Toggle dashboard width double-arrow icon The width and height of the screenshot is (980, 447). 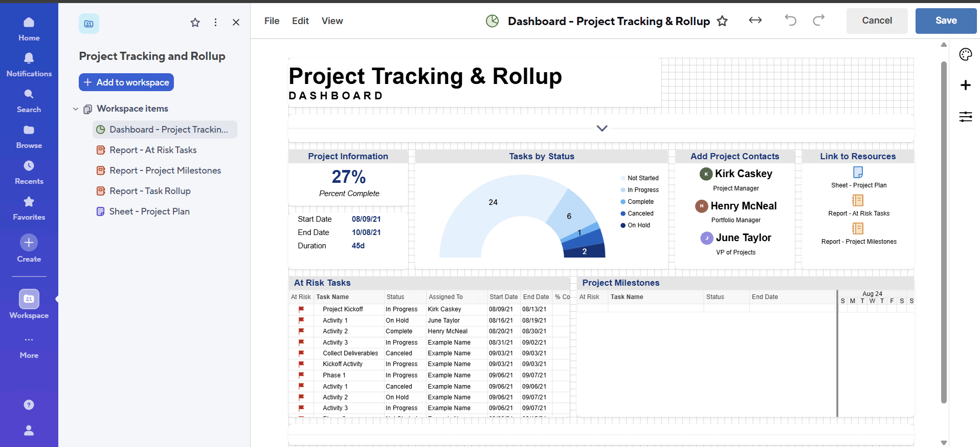[755, 20]
